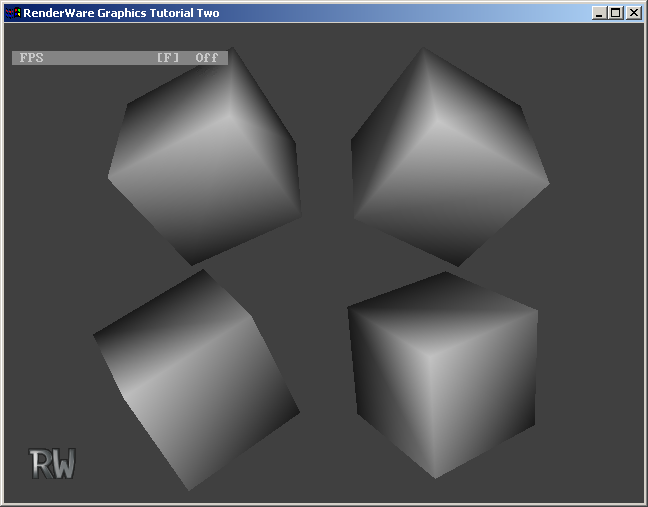This screenshot has width=648, height=507.
Task: Maximize the RenderWare Graphics Tutorial window
Action: [615, 13]
